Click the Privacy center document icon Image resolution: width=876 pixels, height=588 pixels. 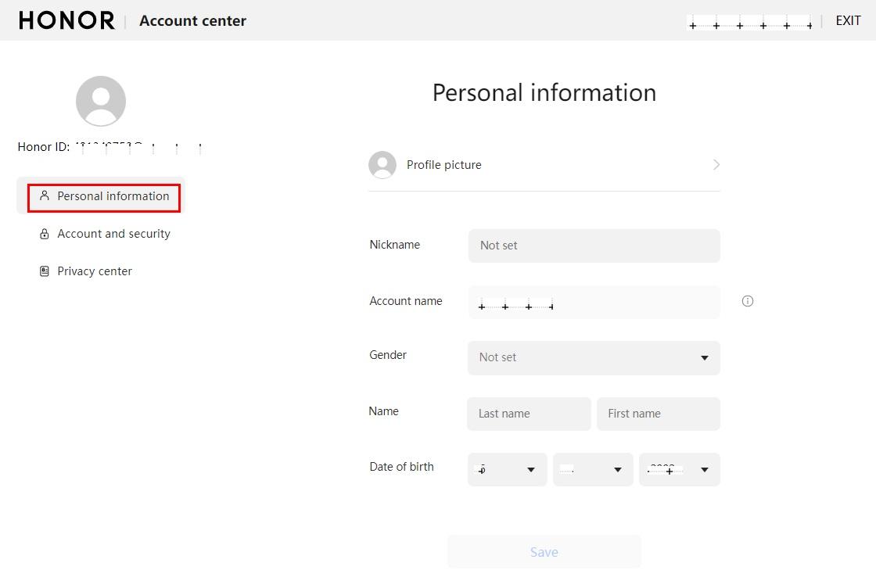click(44, 271)
